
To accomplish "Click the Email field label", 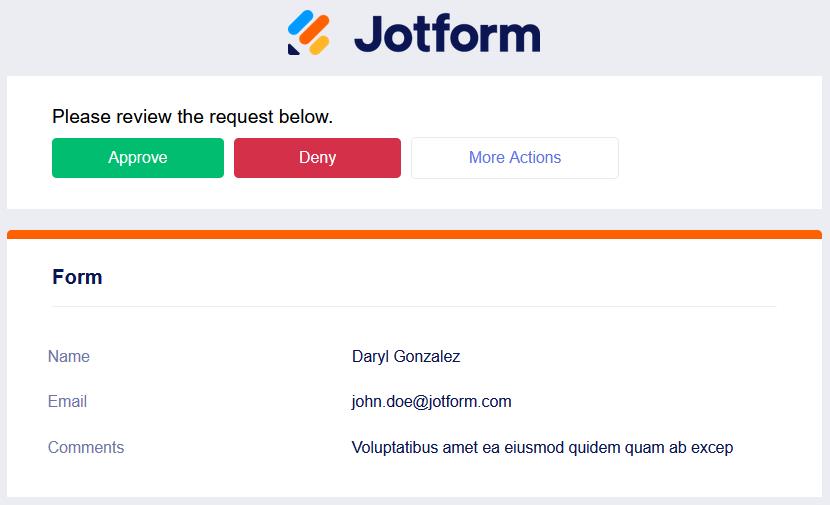I will [67, 402].
